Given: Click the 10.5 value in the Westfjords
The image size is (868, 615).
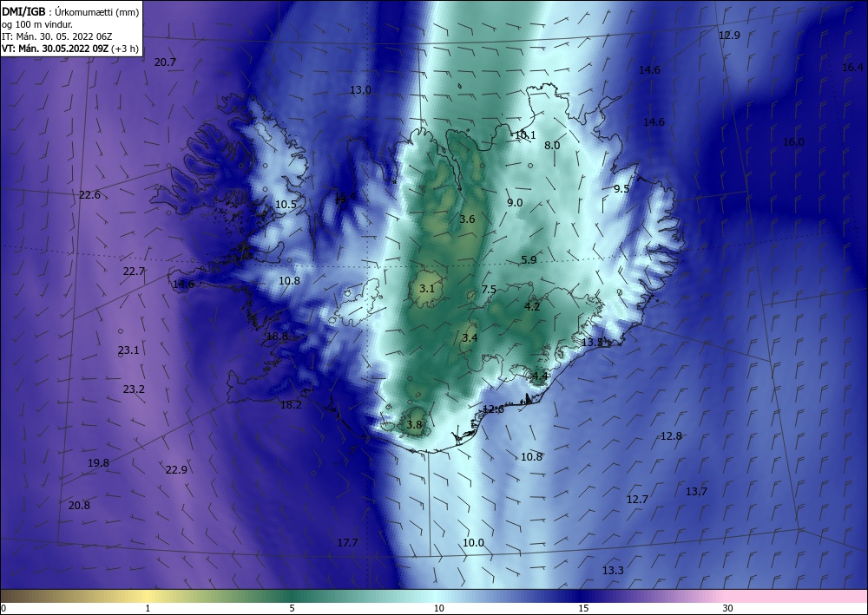Looking at the screenshot, I should [x=286, y=205].
